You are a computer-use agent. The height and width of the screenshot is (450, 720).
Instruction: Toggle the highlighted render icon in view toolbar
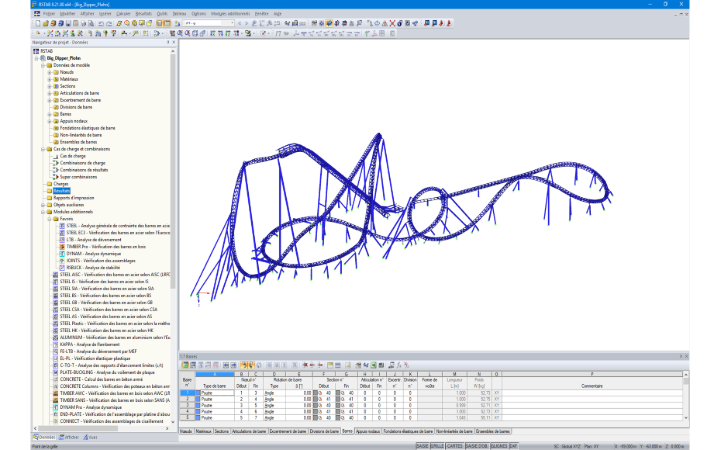(x=329, y=23)
